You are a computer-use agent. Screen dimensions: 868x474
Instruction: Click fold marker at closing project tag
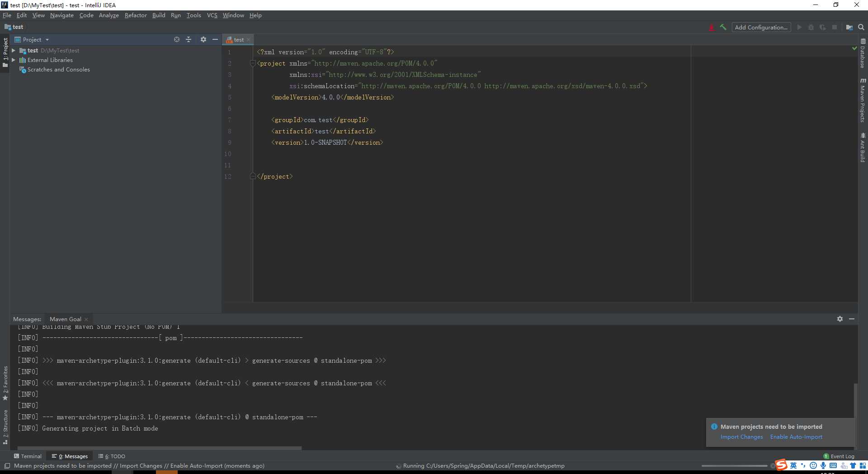coord(253,176)
